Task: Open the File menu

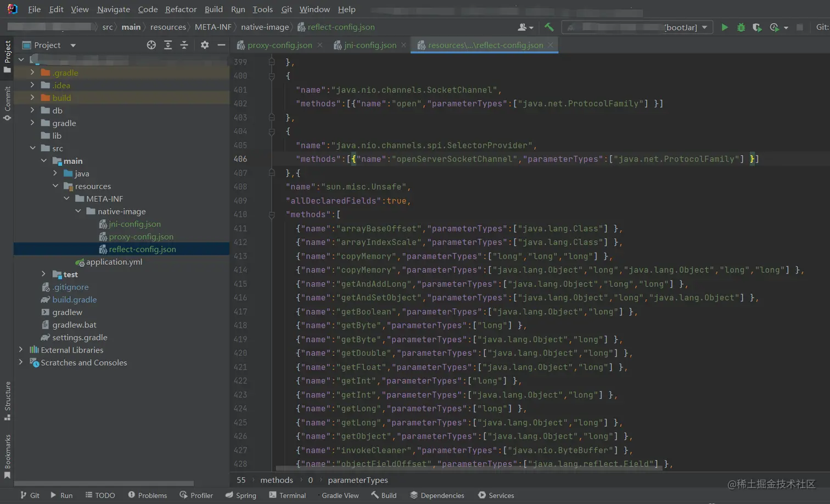Action: 34,9
